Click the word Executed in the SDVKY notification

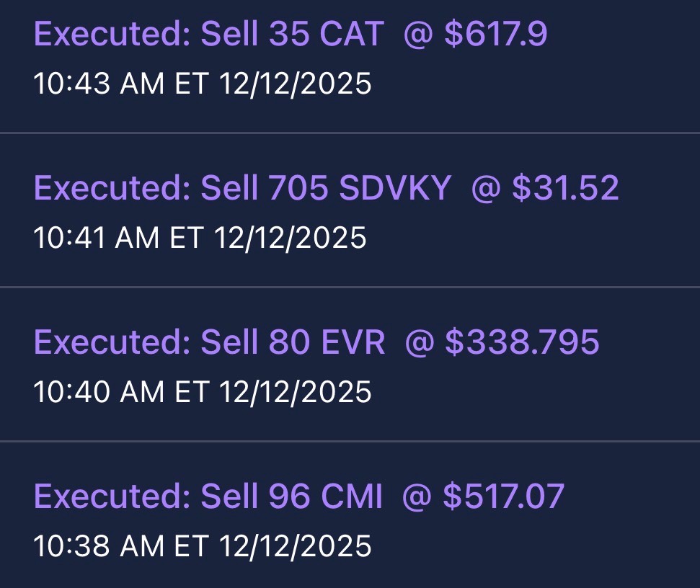click(112, 189)
